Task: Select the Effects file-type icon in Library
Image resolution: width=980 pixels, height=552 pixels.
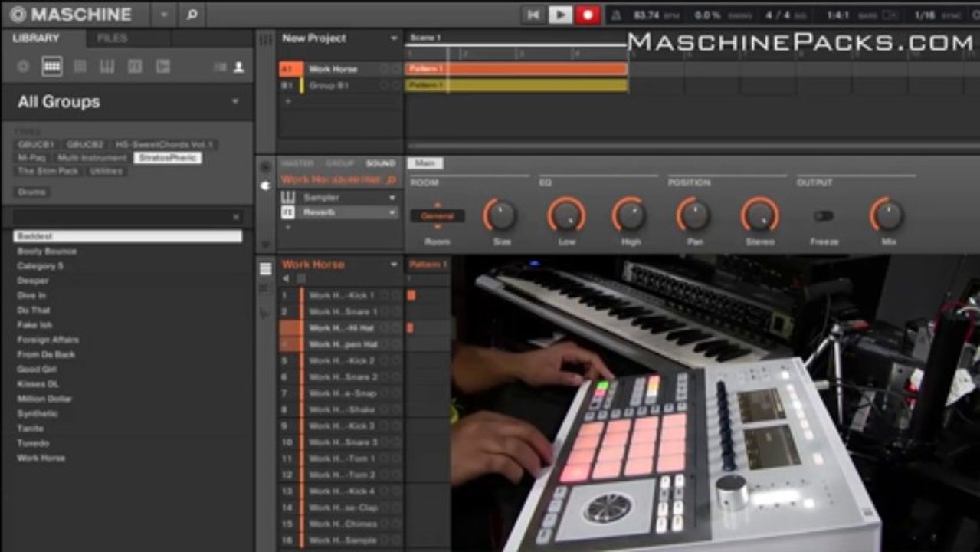Action: tap(135, 67)
